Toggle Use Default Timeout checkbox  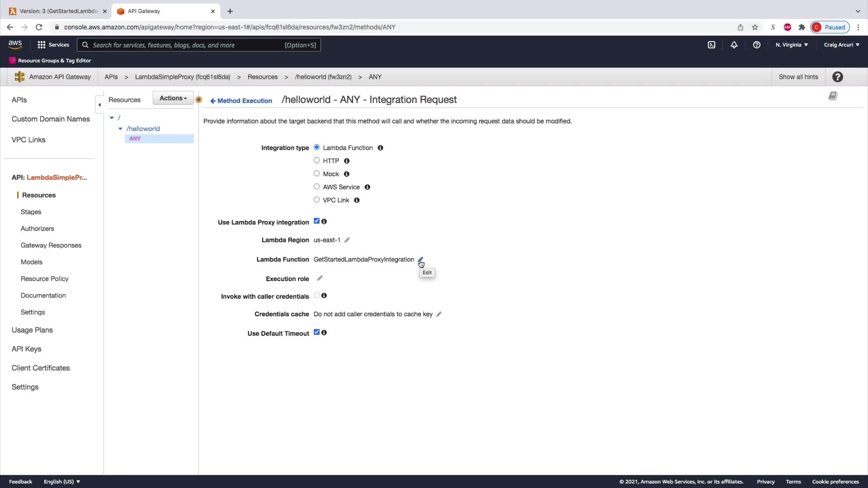click(316, 332)
